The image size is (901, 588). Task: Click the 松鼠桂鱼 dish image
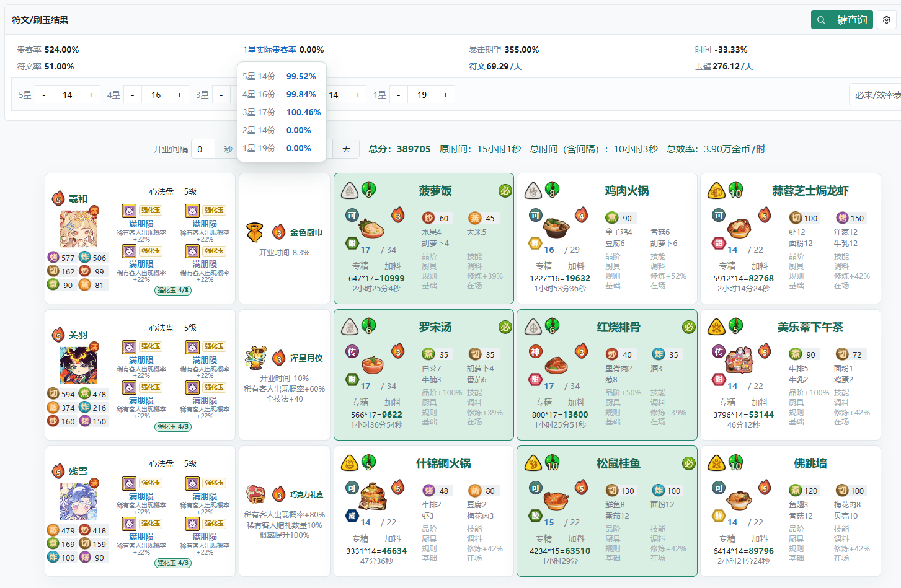pos(556,499)
